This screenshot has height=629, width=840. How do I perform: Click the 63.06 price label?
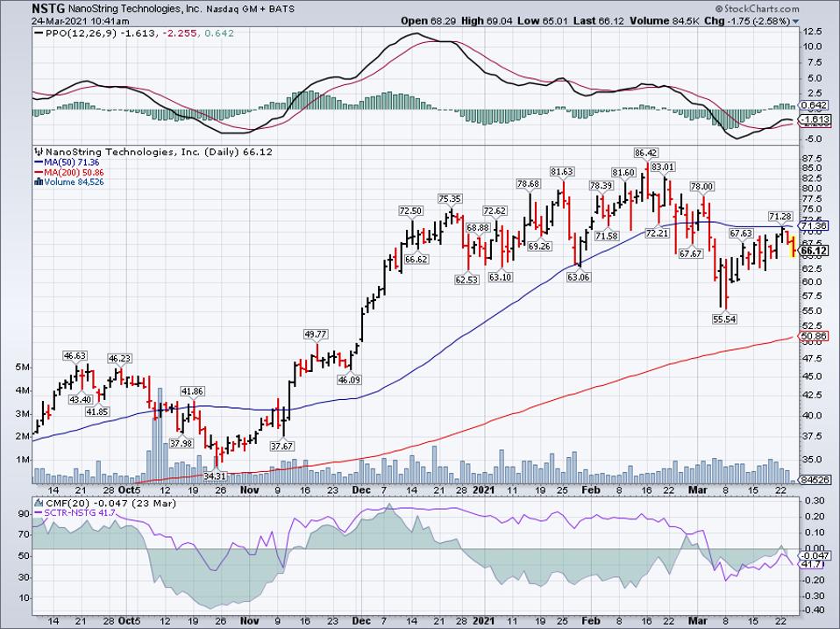coord(579,277)
